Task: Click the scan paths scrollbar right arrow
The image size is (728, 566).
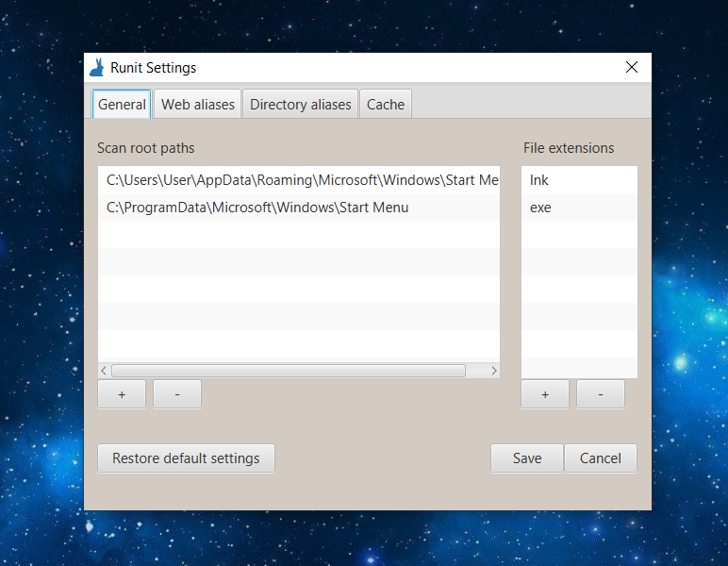Action: pyautogui.click(x=494, y=371)
